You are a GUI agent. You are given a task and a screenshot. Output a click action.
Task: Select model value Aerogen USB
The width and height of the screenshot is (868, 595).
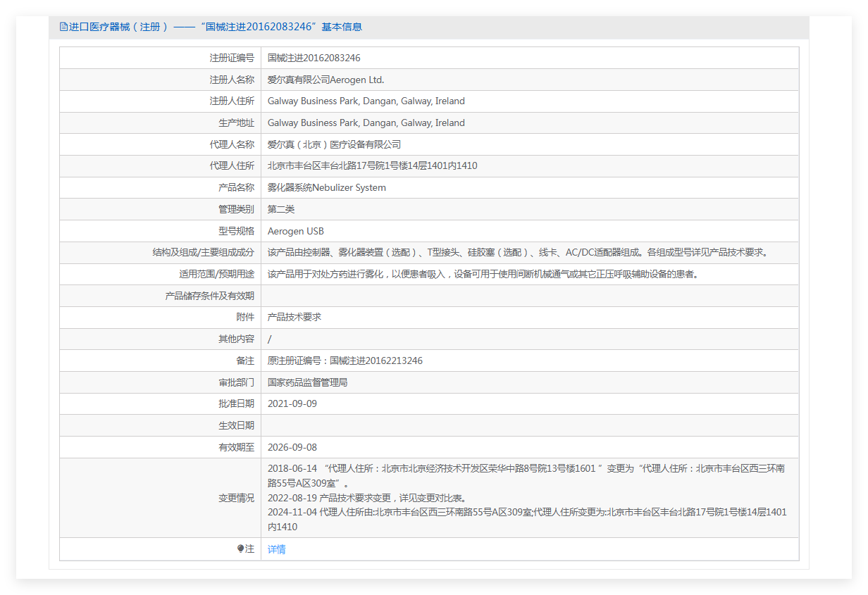pyautogui.click(x=296, y=231)
